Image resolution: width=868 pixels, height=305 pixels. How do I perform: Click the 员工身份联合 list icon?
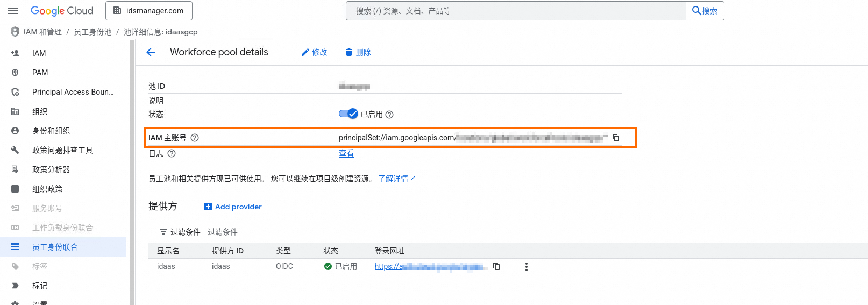coord(15,247)
